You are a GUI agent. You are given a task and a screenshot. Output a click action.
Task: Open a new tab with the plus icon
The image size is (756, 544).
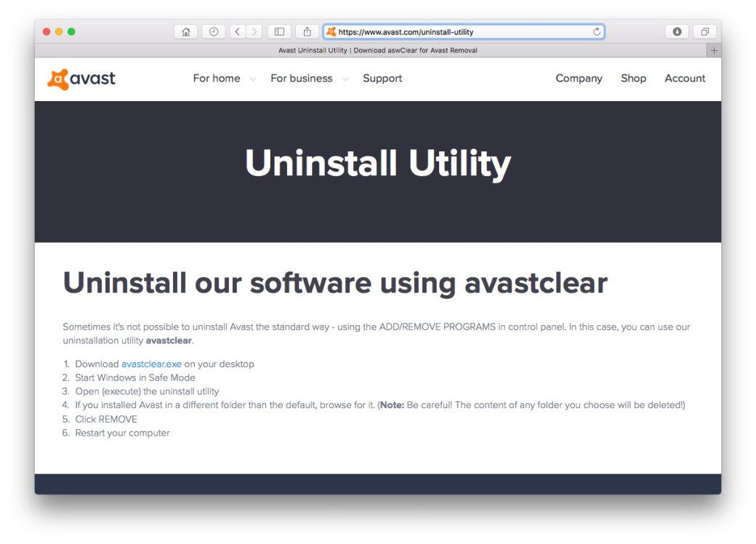click(x=713, y=49)
